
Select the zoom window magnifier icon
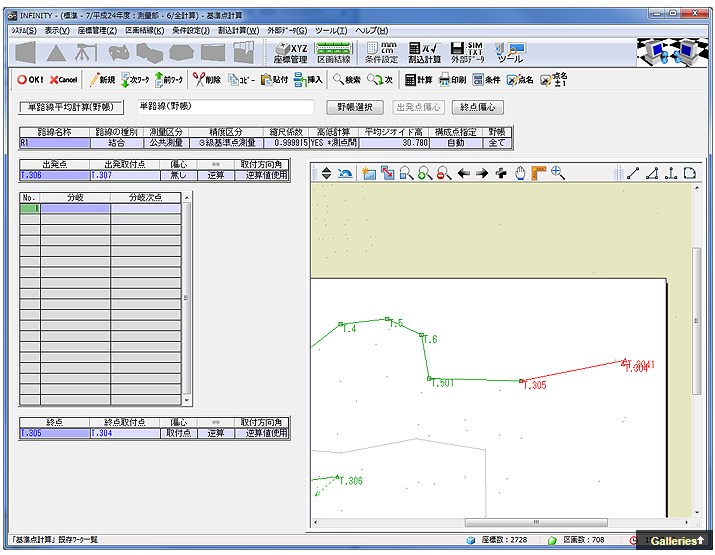coord(406,173)
